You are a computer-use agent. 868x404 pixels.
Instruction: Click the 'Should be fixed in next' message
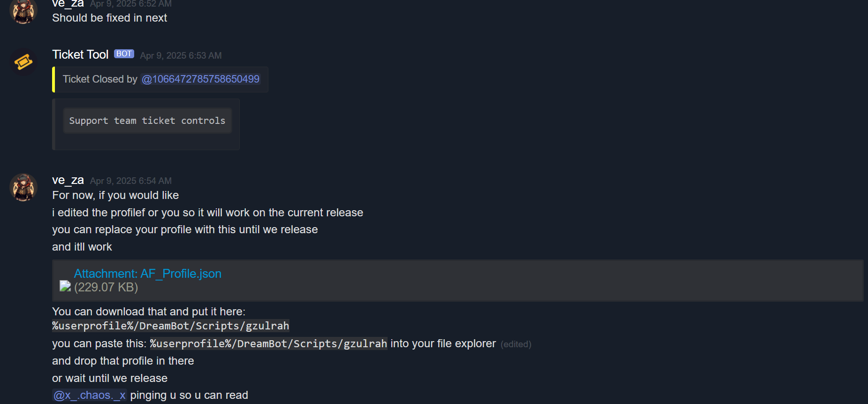click(110, 18)
